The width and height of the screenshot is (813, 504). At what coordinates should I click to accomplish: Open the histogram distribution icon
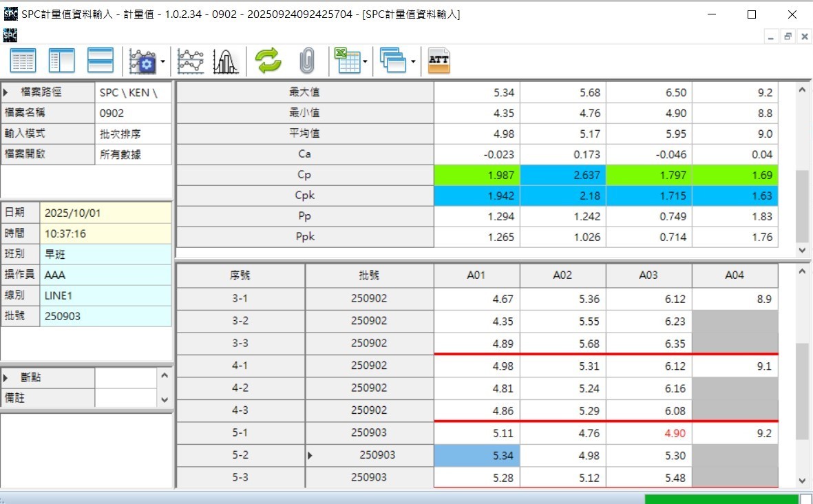tap(225, 61)
